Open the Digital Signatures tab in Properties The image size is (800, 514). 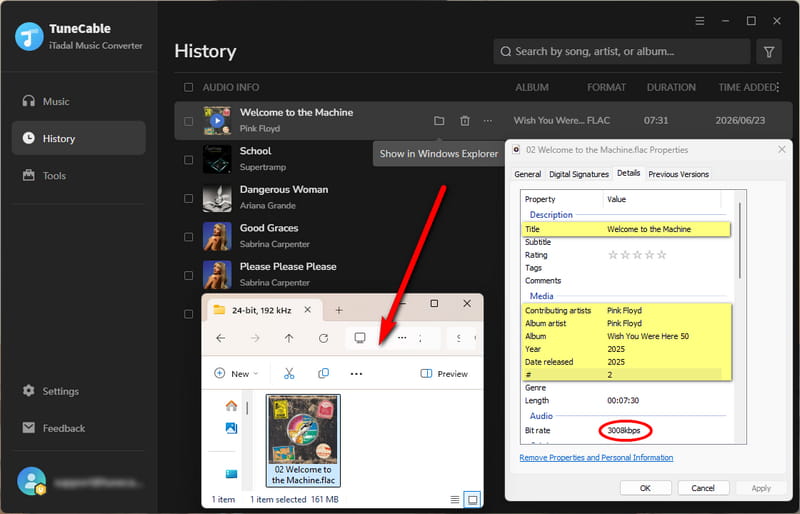[x=579, y=174]
